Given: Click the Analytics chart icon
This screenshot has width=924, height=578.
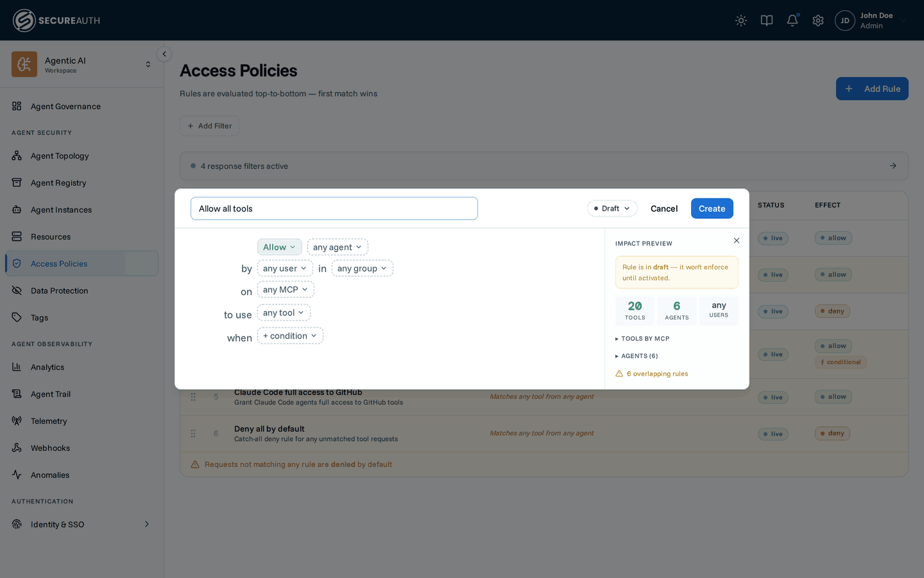Looking at the screenshot, I should 17,367.
